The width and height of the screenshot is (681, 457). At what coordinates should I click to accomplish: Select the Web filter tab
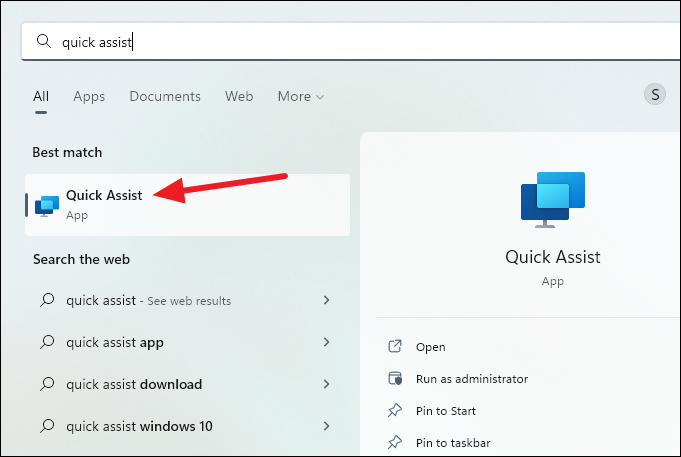(239, 96)
